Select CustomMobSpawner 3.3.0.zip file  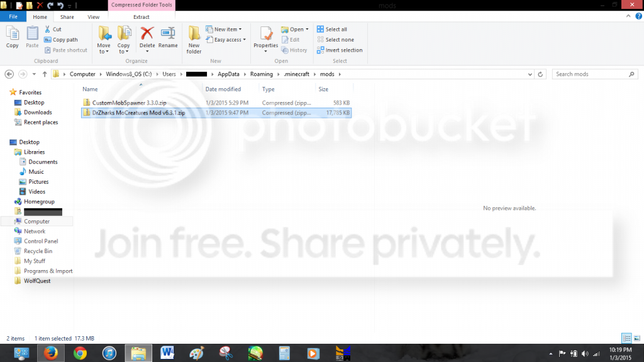(130, 103)
